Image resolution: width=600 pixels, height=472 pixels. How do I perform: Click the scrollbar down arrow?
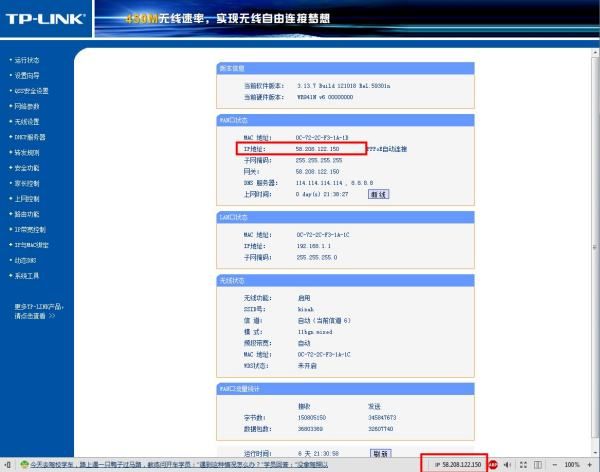coord(595,452)
